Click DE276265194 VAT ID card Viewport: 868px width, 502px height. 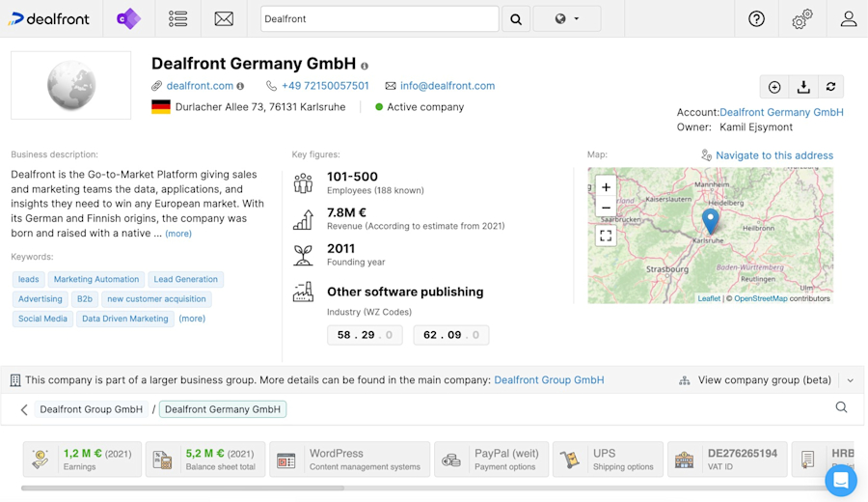pos(727,460)
